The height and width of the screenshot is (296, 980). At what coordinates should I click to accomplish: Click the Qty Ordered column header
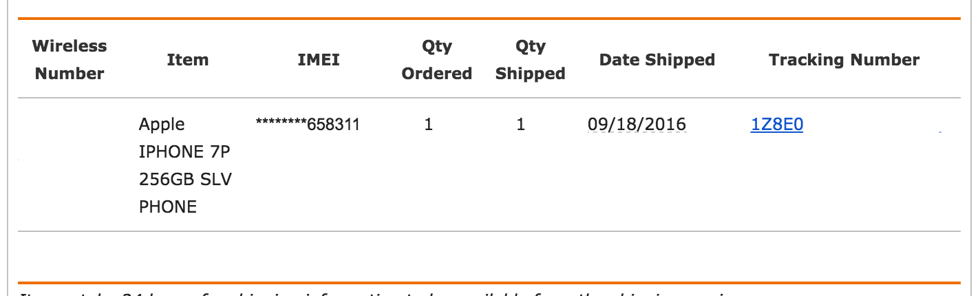[x=437, y=60]
